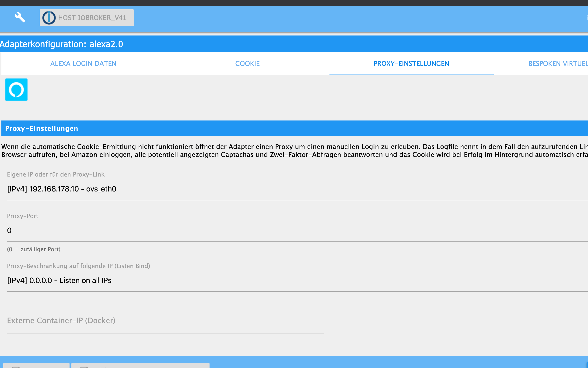
Task: Click Eigene IP oder für Proxy-Link label
Action: [x=56, y=174]
